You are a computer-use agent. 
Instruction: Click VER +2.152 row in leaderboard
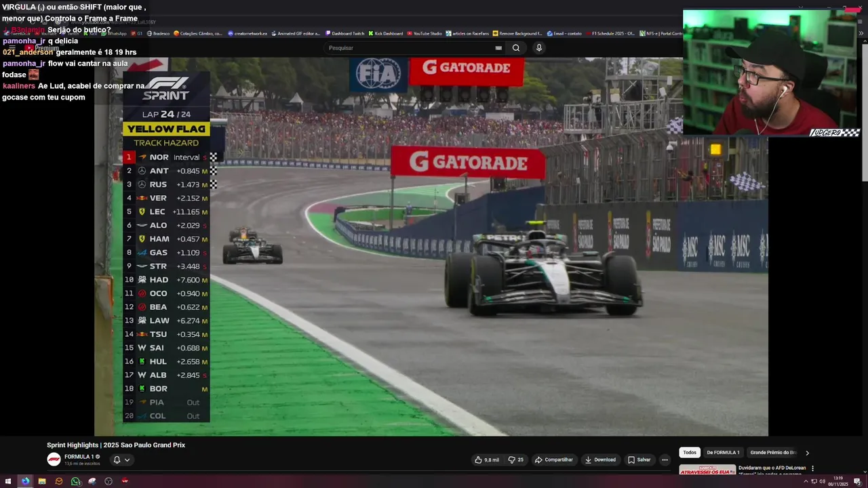166,198
